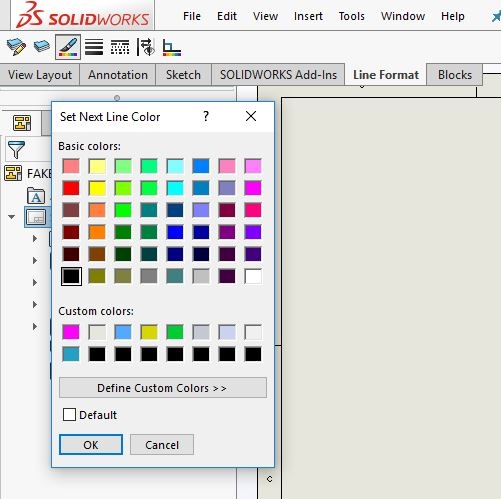Screen dimensions: 501x499
Task: Click the SOLIDWORKS logo
Action: click(83, 15)
